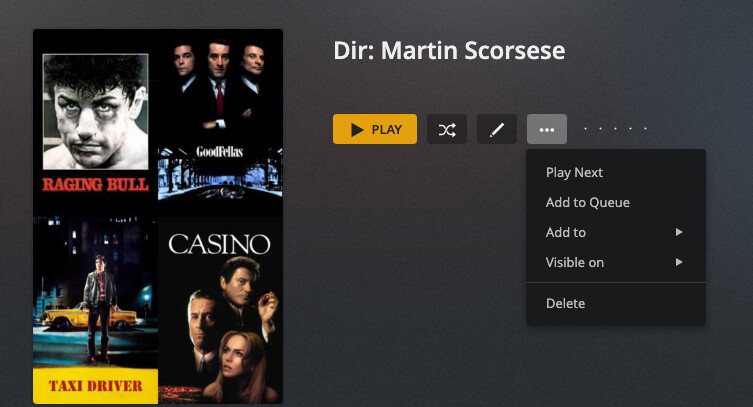Open the Taxi Driver poster

pos(95,310)
